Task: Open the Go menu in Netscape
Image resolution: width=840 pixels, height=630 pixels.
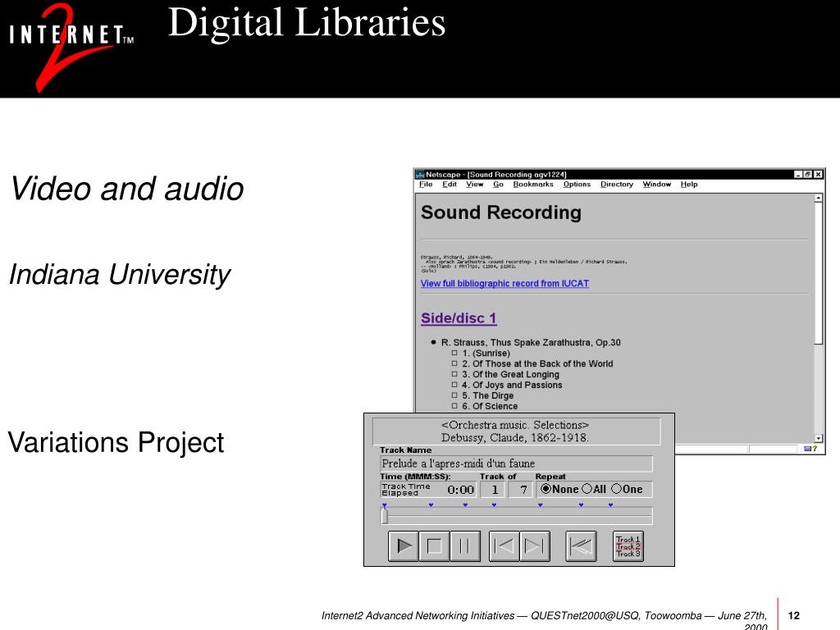Action: point(498,185)
